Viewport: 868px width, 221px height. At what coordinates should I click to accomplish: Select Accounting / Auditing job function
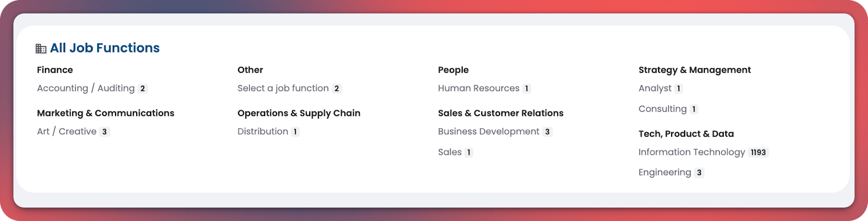[x=86, y=88]
